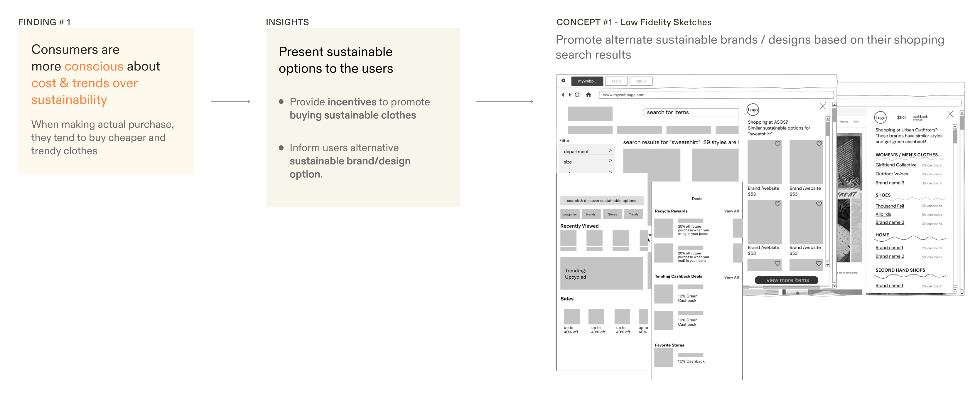Click the home icon in browser toolbar

[x=588, y=95]
